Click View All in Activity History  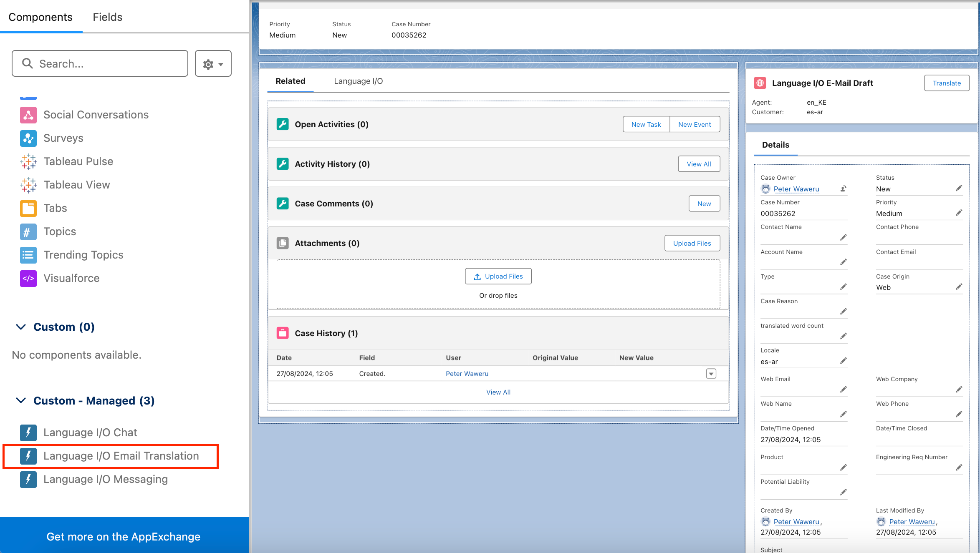pyautogui.click(x=699, y=164)
